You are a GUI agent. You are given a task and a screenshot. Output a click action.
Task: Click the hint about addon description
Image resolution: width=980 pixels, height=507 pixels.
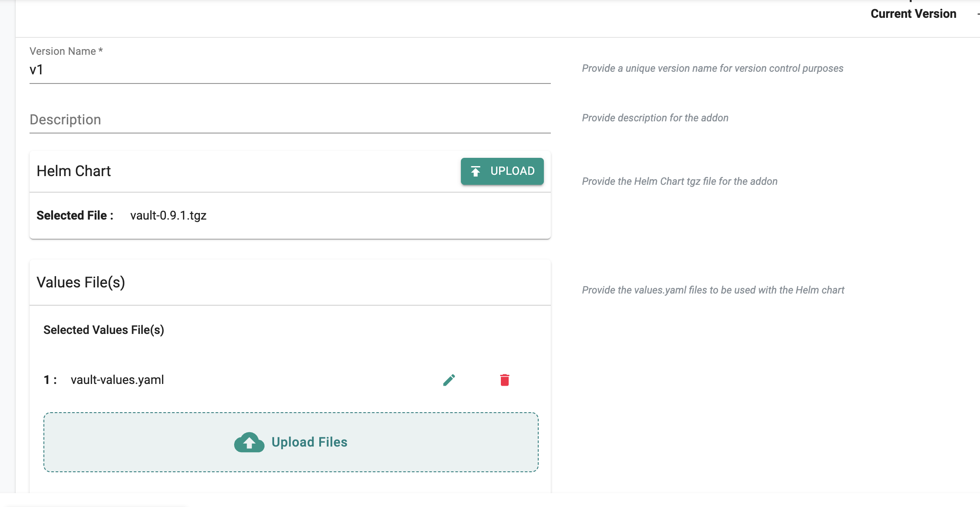[x=655, y=118]
